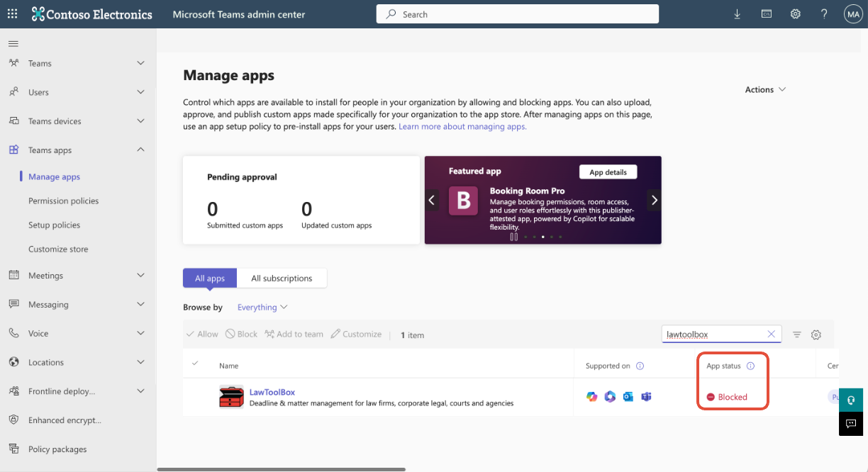Open the Help question mark
Image resolution: width=868 pixels, height=472 pixels.
(x=824, y=14)
